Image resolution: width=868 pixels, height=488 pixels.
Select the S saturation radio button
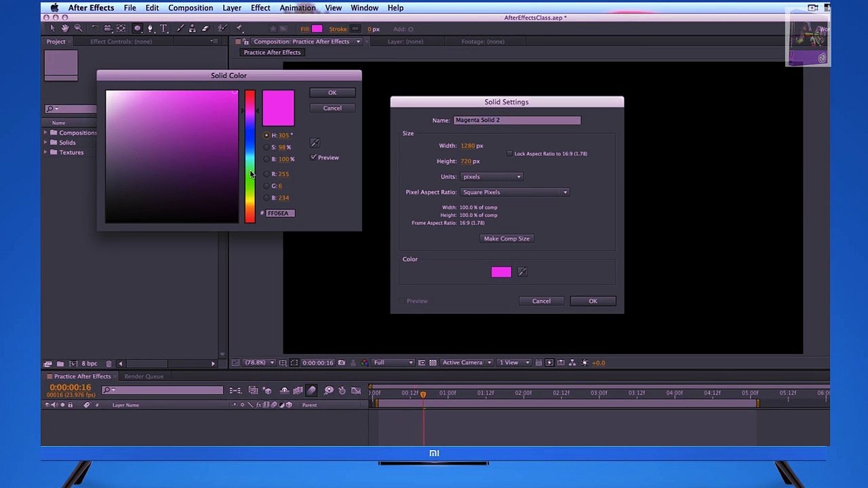point(266,147)
